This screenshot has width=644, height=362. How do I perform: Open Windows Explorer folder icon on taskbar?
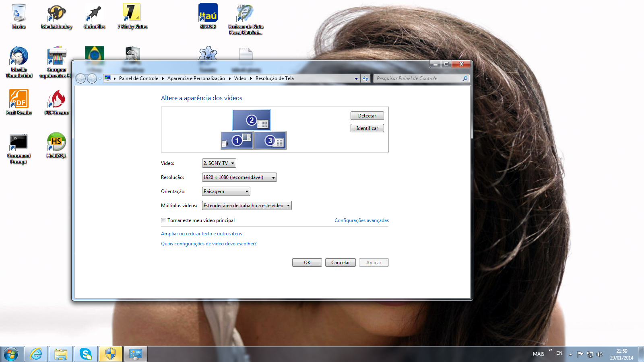click(61, 354)
